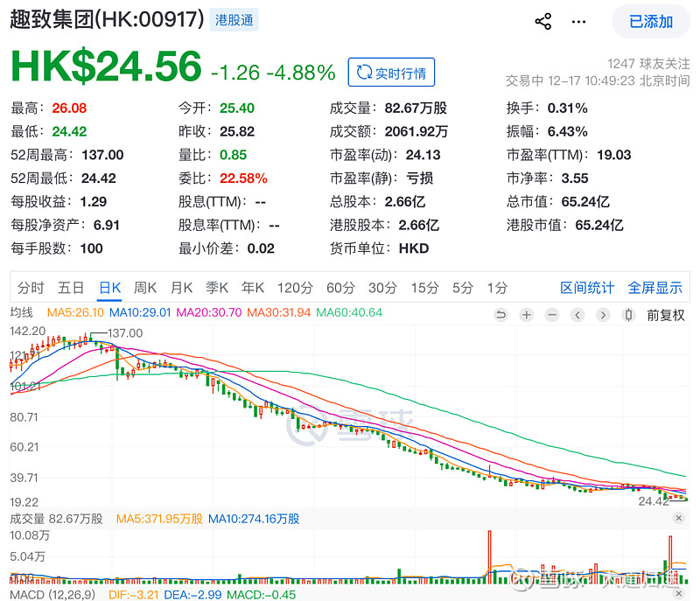Click the 总市值 value 65.24亿
700x601 pixels.
[x=585, y=202]
